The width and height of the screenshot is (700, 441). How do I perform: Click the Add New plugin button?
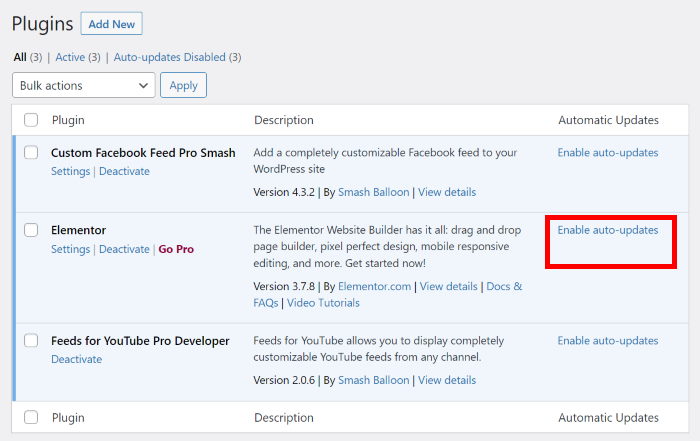click(x=112, y=24)
